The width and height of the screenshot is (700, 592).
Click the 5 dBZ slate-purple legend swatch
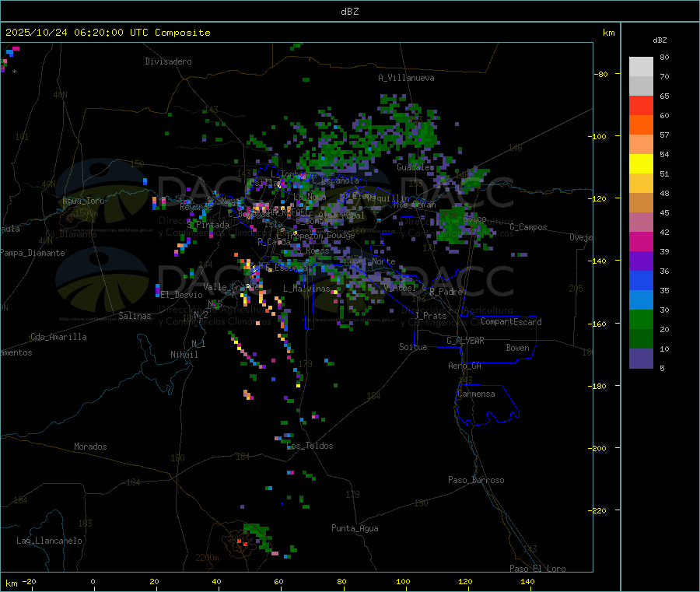pos(641,359)
